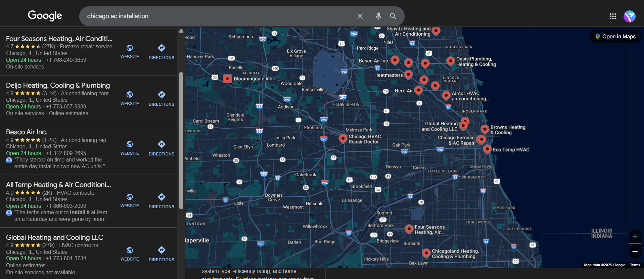The image size is (644, 279).
Task: Select Four Seasons Heating listing title
Action: point(59,39)
